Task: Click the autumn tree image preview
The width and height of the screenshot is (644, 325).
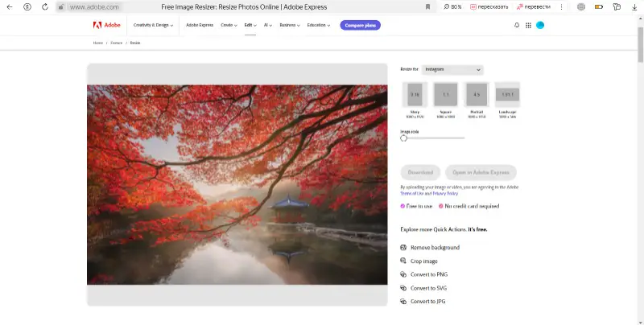Action: (x=237, y=185)
